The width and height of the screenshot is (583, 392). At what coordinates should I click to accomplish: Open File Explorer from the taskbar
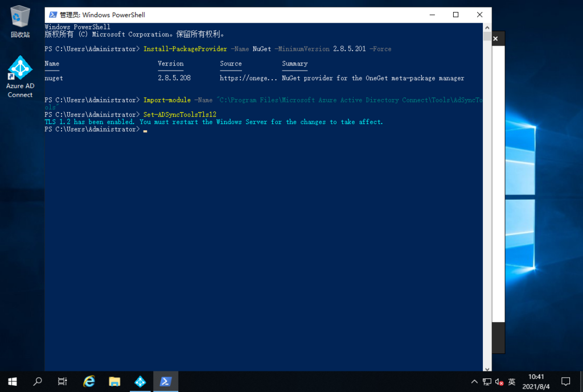point(114,382)
